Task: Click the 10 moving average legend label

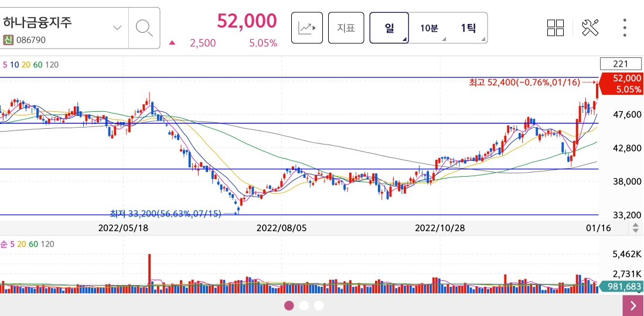Action: 15,64
